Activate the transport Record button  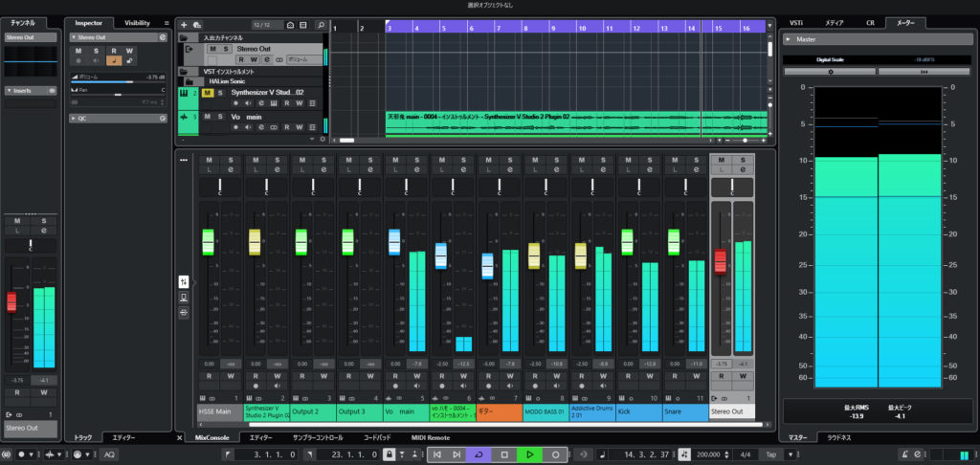[554, 454]
